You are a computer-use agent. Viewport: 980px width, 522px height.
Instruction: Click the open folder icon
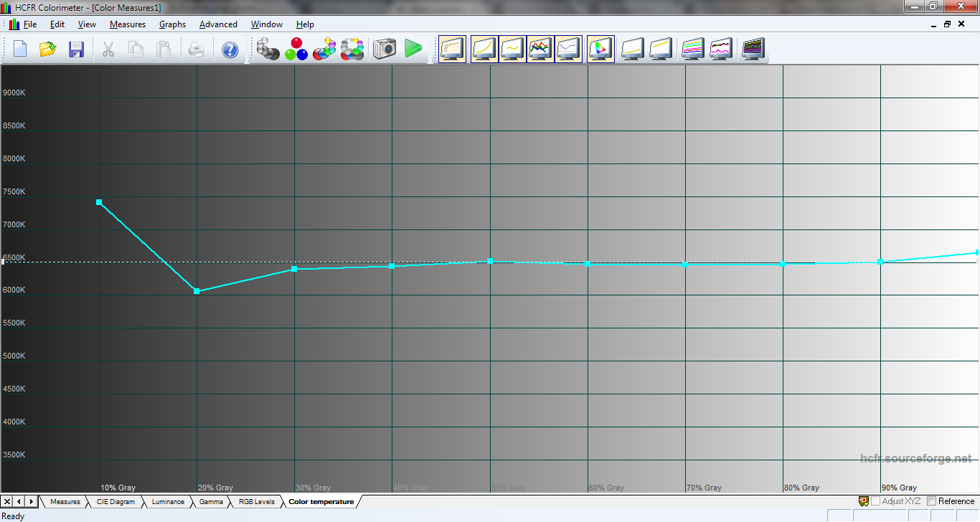[x=48, y=49]
